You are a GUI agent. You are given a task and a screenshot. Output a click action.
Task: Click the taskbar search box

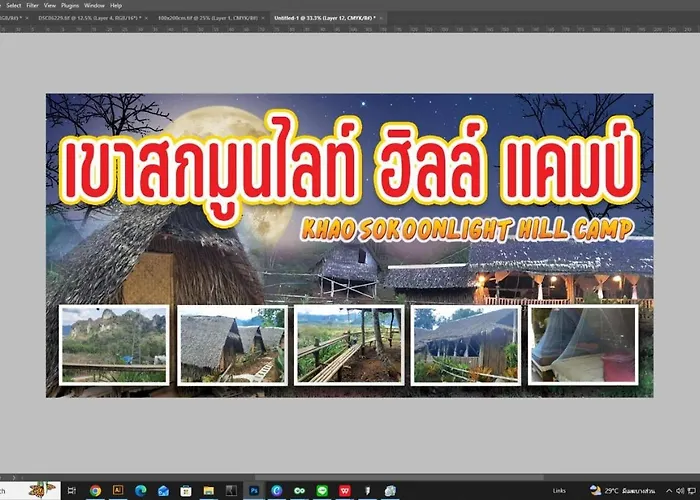[30, 491]
